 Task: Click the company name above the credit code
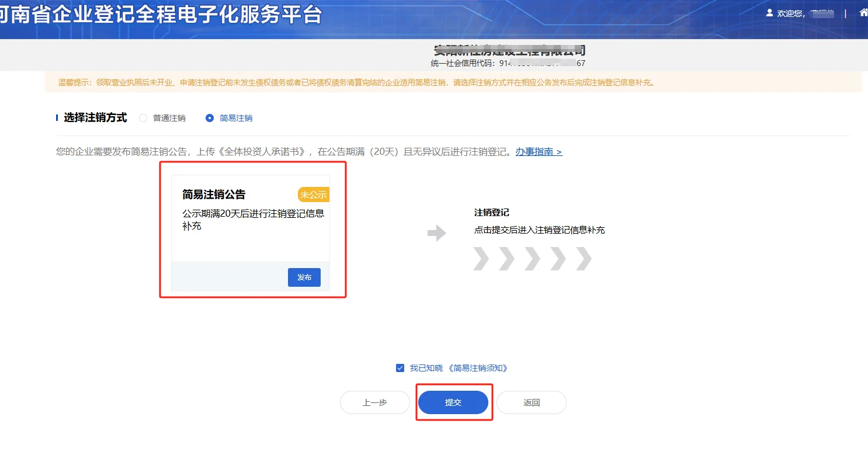(x=510, y=50)
